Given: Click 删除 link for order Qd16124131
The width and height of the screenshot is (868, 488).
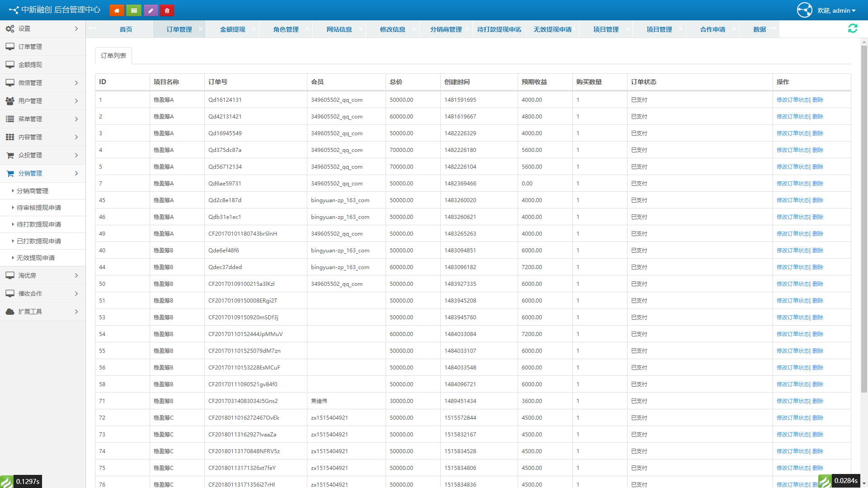Looking at the screenshot, I should tap(818, 100).
